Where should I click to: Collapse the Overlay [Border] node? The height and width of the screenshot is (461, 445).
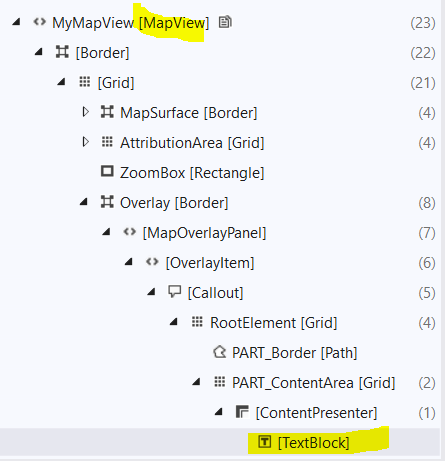point(84,202)
